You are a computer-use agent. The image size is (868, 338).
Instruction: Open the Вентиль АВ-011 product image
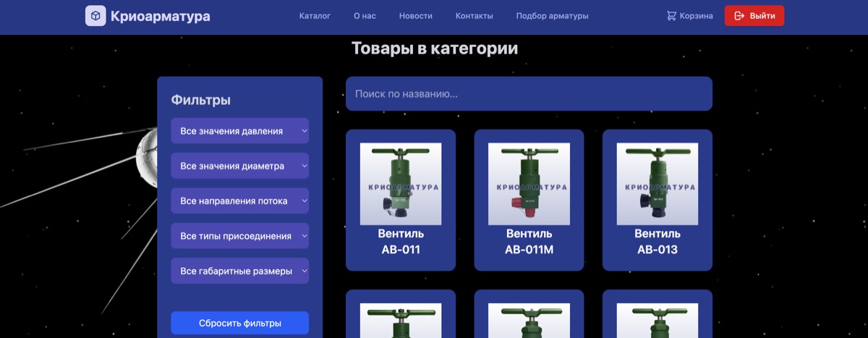pyautogui.click(x=401, y=184)
